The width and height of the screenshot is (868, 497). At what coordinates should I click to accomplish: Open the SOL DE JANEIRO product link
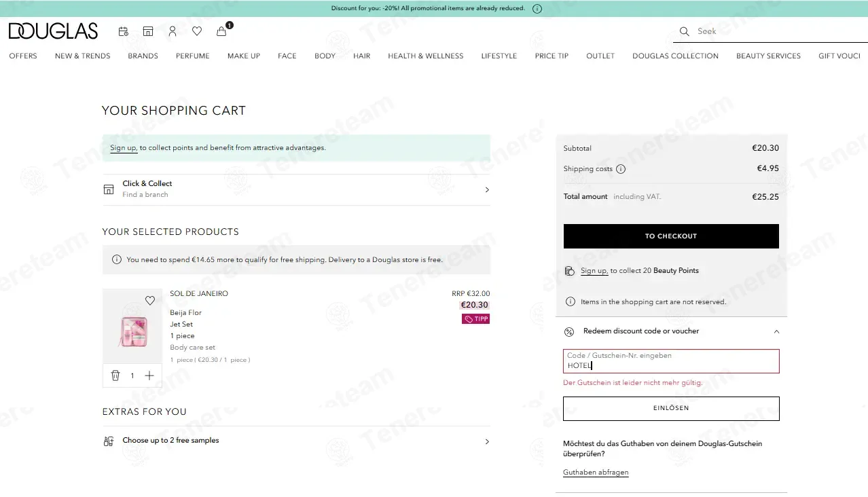point(199,294)
